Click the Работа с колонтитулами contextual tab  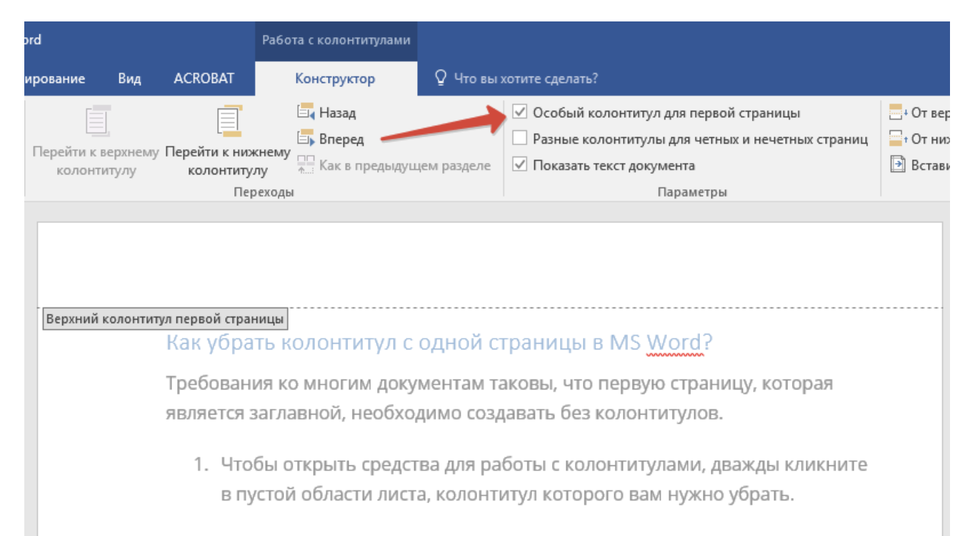point(336,40)
